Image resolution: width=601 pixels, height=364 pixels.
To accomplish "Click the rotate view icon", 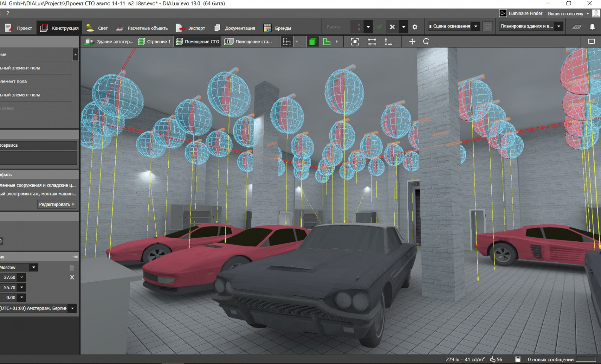I will 426,42.
